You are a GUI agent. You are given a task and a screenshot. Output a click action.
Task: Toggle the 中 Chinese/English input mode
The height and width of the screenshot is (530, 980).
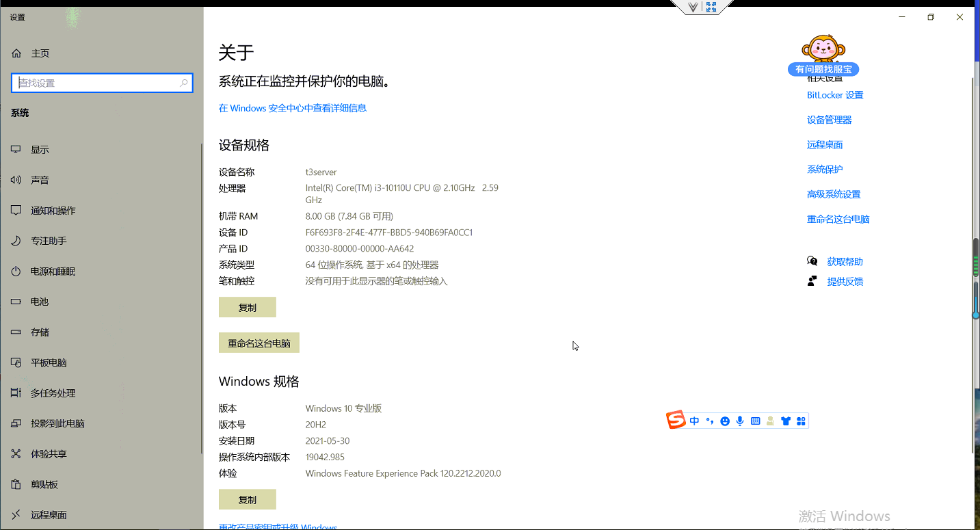[x=694, y=421]
